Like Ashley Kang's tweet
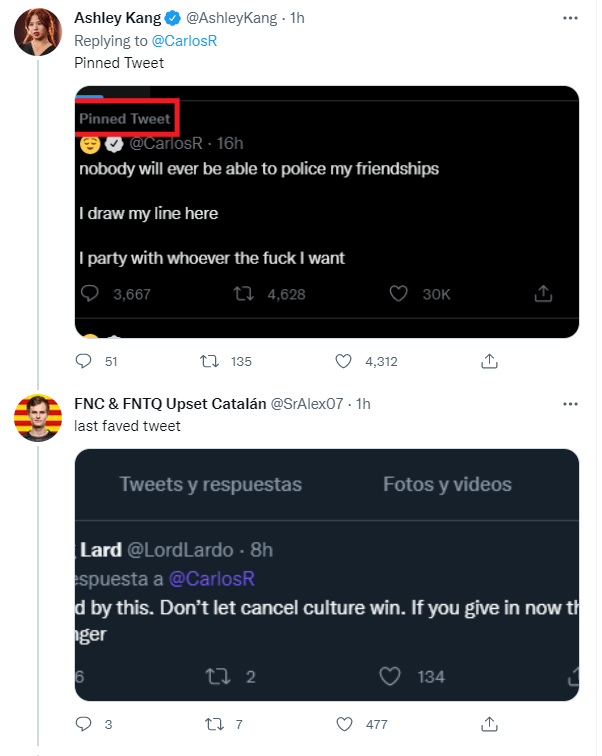The image size is (602, 756). 343,361
